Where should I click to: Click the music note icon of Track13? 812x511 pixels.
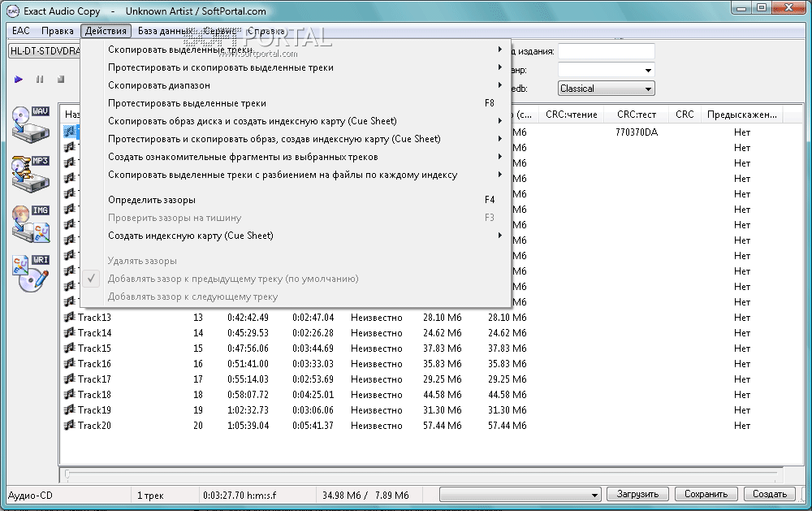[69, 317]
